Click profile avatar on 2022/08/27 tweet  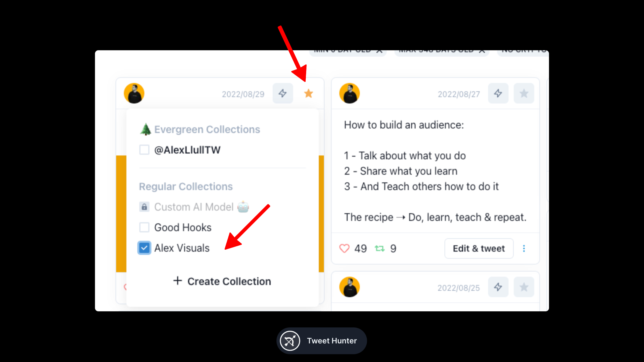(350, 94)
